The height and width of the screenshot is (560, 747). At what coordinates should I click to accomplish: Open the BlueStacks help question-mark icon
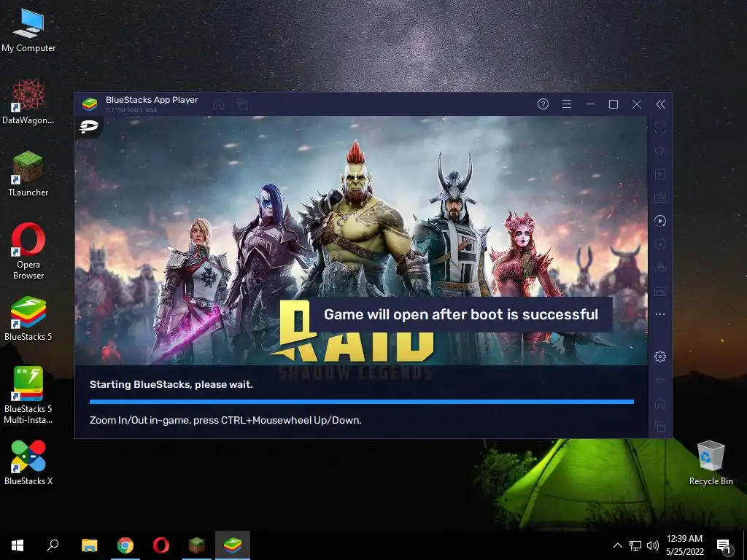(543, 104)
